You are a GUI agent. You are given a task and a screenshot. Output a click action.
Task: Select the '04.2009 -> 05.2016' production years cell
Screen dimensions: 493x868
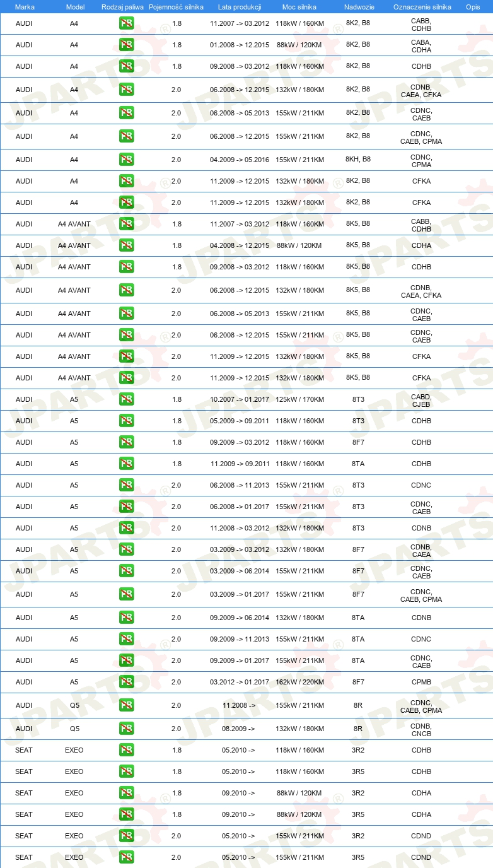click(x=240, y=160)
